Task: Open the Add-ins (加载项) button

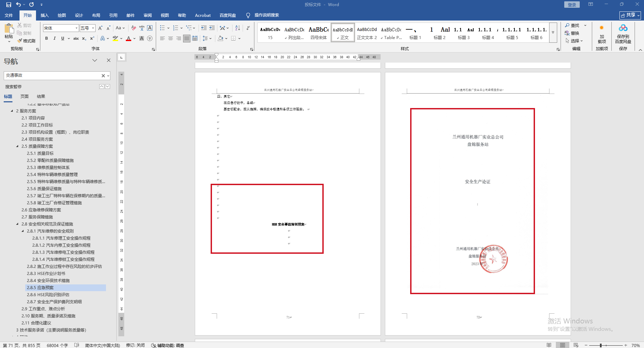Action: coord(602,34)
